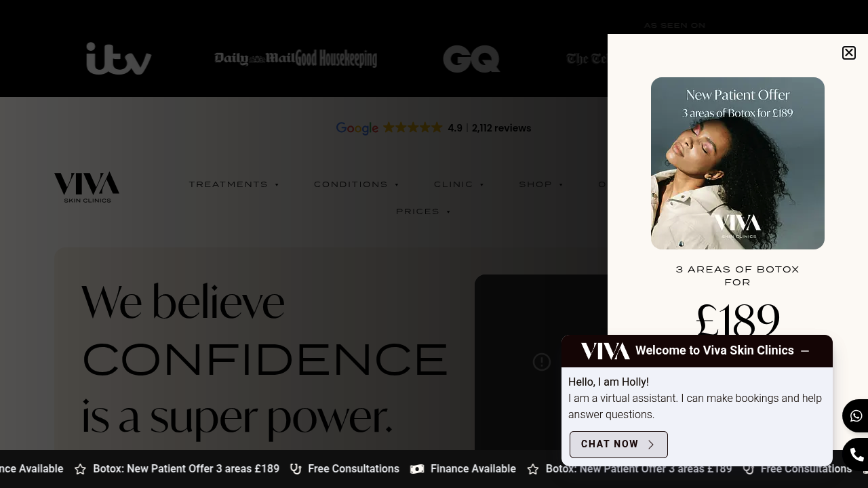Click the "3 AREAS OF BOTOX FOR" heading
The image size is (868, 488).
pyautogui.click(x=738, y=276)
